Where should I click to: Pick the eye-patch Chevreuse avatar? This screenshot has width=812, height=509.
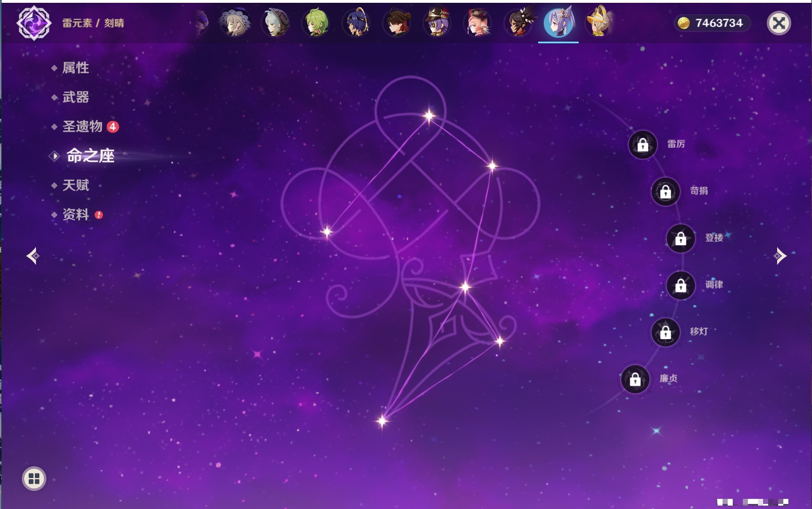(437, 23)
